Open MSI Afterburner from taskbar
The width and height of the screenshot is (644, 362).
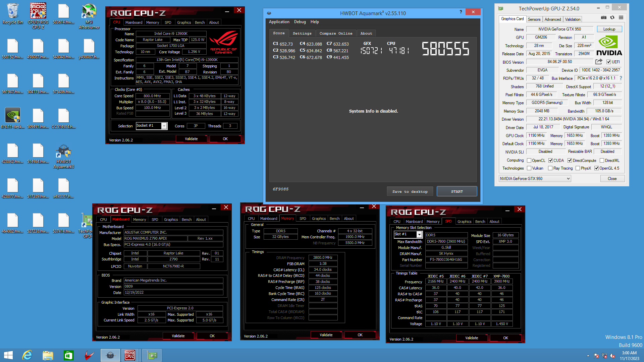point(89,355)
